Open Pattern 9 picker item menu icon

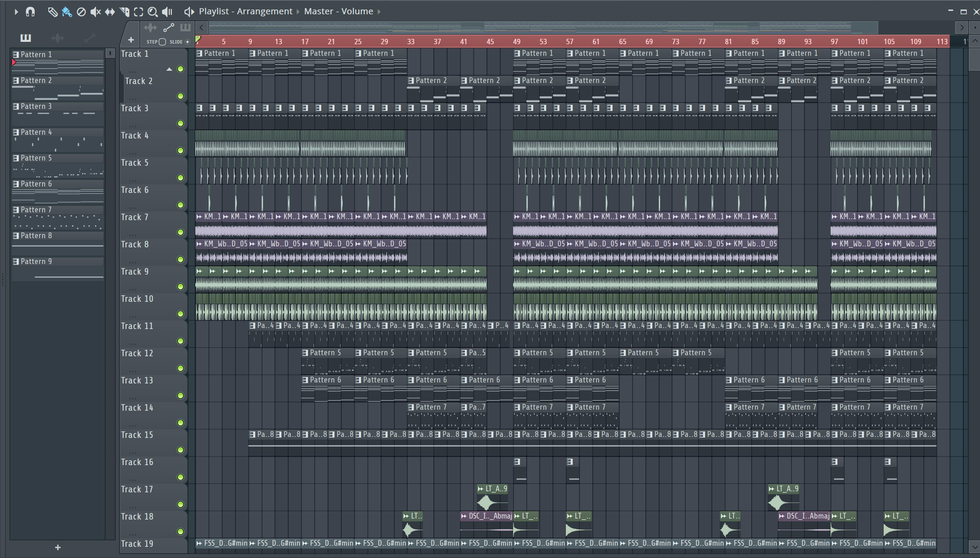click(x=16, y=261)
